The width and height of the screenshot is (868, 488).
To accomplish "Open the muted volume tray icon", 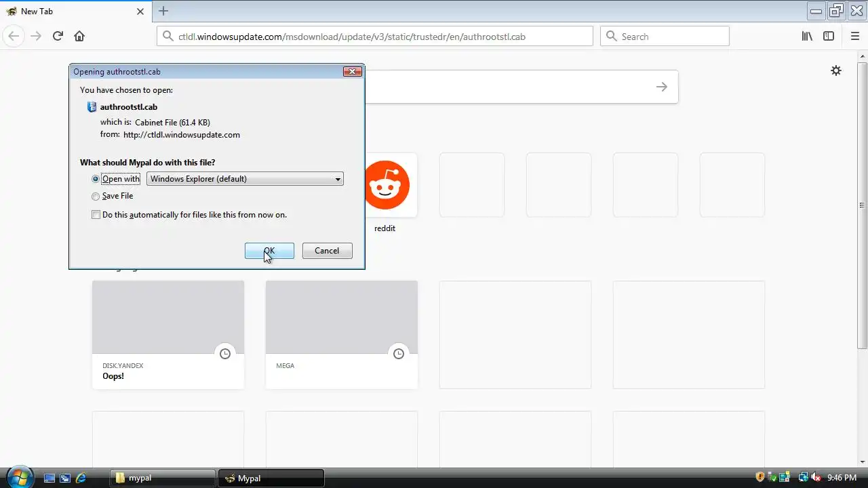I will 816,477.
